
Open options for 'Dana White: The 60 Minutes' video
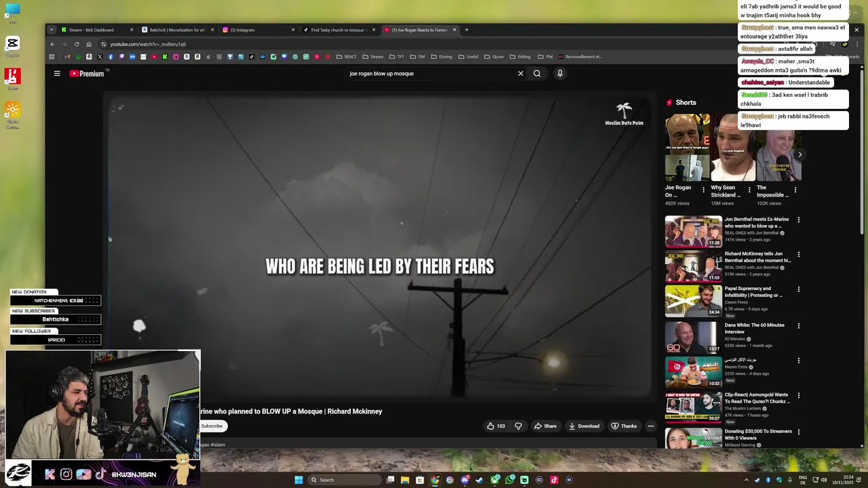point(798,325)
